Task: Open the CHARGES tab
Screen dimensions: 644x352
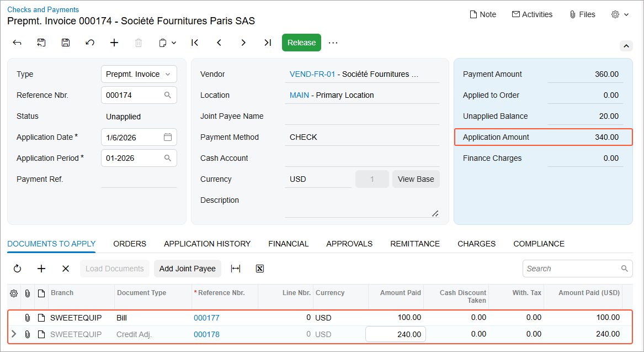Action: pyautogui.click(x=476, y=244)
